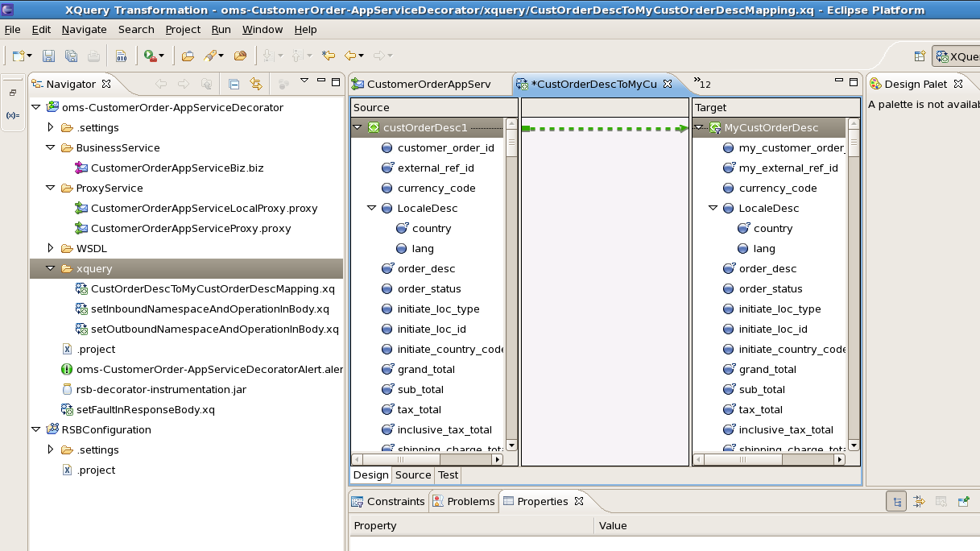
Task: Click the yellow Back navigation arrow
Action: coord(350,56)
